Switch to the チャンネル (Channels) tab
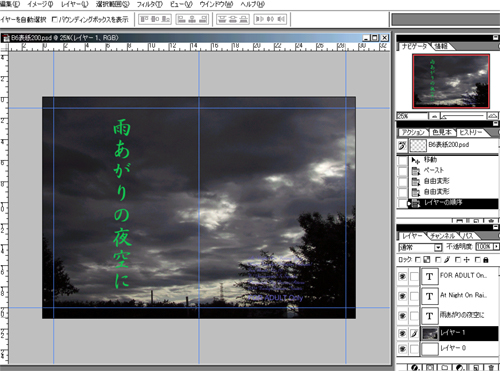The width and height of the screenshot is (500, 371). [x=442, y=236]
